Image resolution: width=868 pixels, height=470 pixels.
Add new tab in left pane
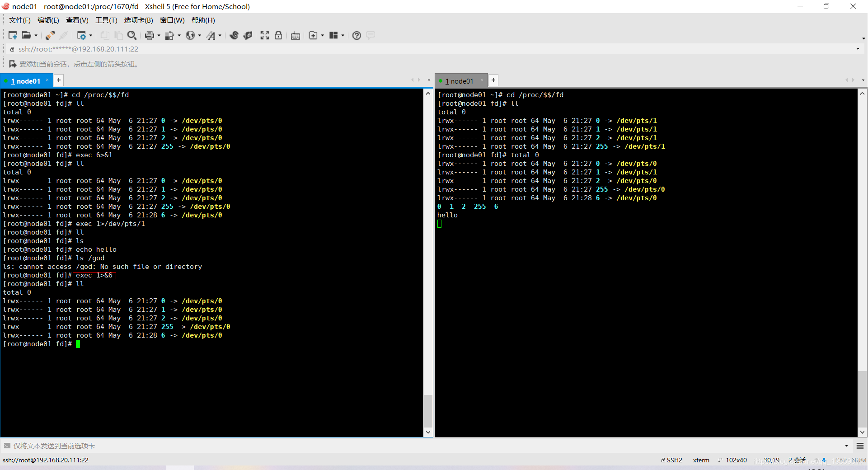(59, 80)
